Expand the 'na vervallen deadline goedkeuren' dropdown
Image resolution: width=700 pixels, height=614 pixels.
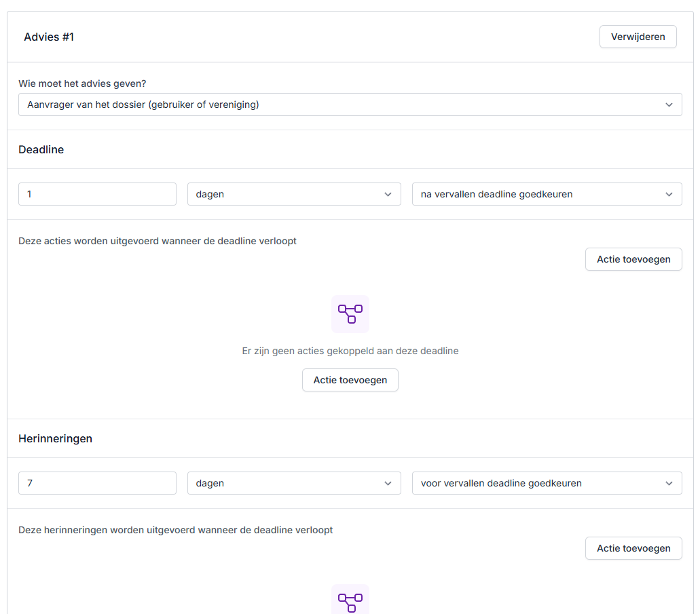(547, 194)
